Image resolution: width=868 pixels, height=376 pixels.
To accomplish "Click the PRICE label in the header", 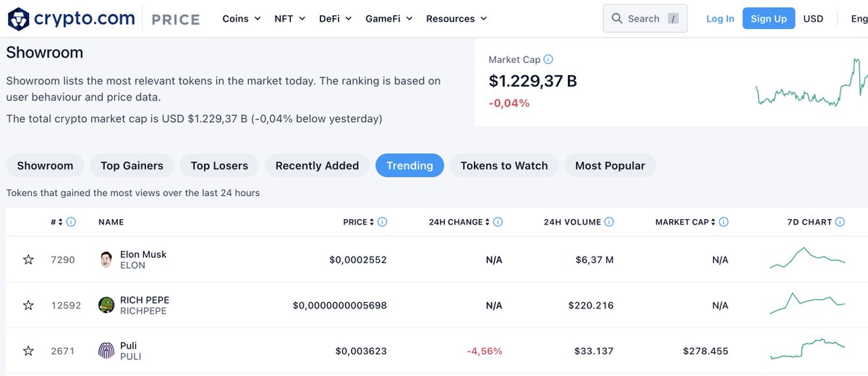I will tap(175, 20).
